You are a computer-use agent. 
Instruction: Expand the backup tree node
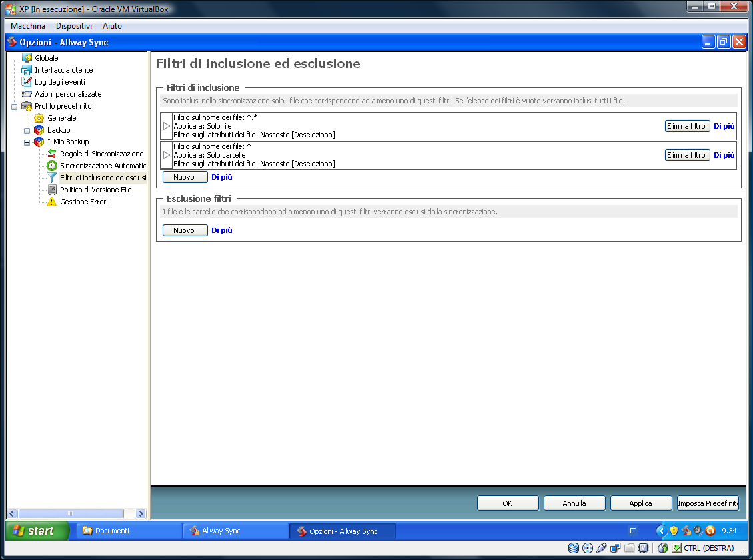coord(27,131)
